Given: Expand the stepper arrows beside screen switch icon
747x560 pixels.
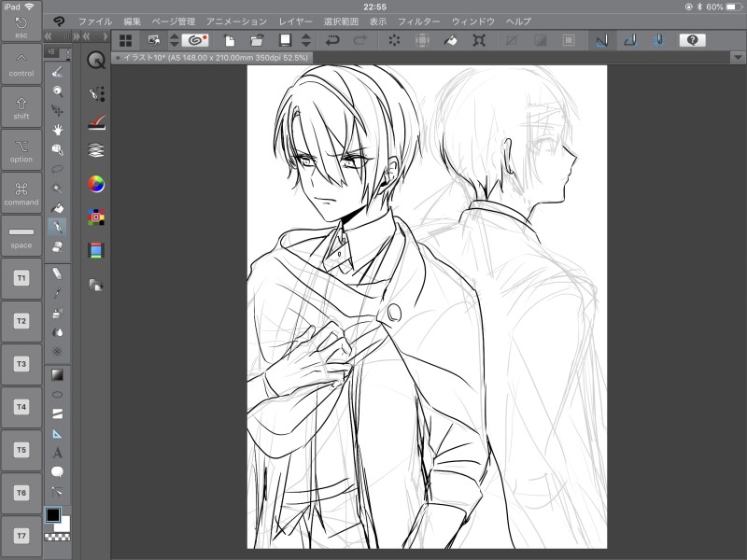Looking at the screenshot, I should [175, 40].
